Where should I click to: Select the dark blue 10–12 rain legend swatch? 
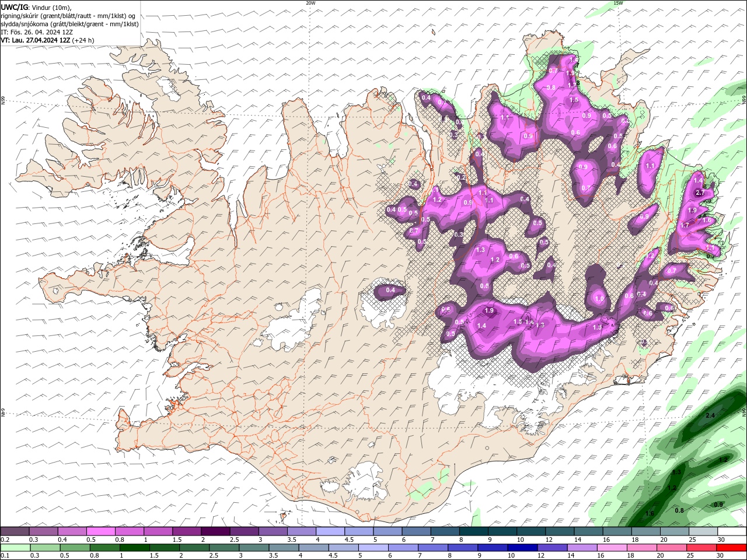[522, 548]
